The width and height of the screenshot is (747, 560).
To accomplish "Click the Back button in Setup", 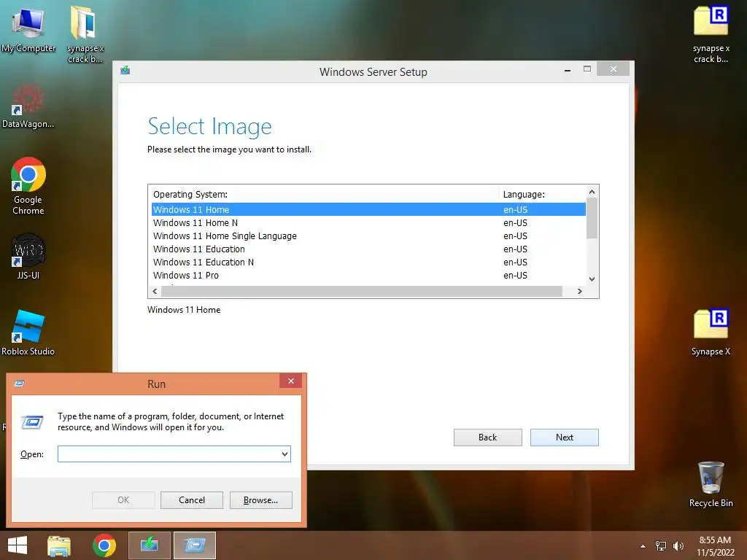I will coord(488,437).
